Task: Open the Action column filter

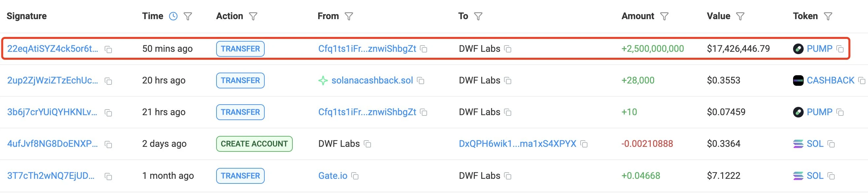Action: pos(253,16)
